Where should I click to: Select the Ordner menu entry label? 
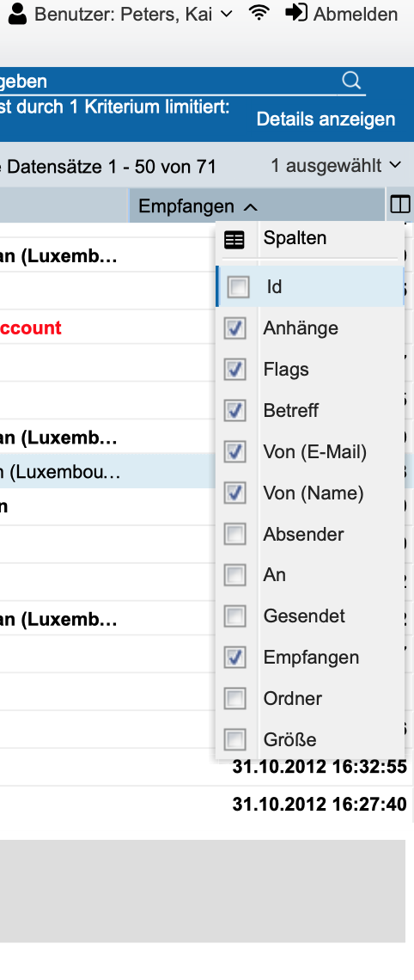[293, 698]
